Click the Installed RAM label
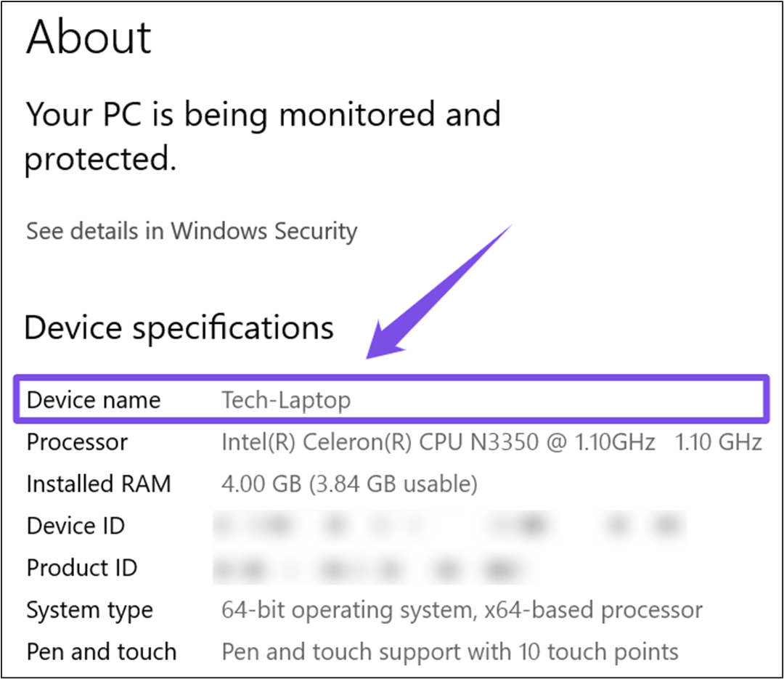The width and height of the screenshot is (784, 679). pyautogui.click(x=99, y=484)
